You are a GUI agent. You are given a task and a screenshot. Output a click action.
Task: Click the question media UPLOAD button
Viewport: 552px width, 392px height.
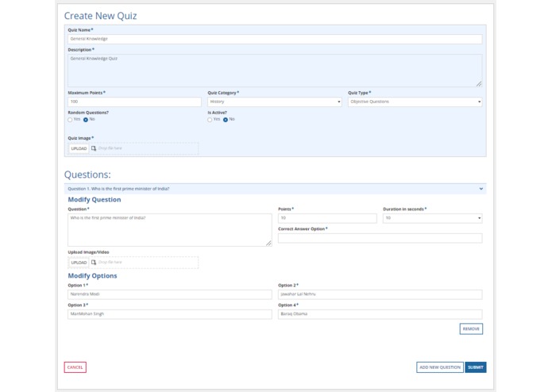(79, 263)
